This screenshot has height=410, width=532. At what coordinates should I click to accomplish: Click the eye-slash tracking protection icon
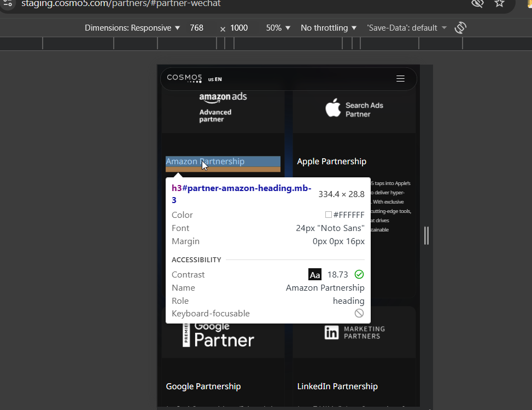click(477, 3)
